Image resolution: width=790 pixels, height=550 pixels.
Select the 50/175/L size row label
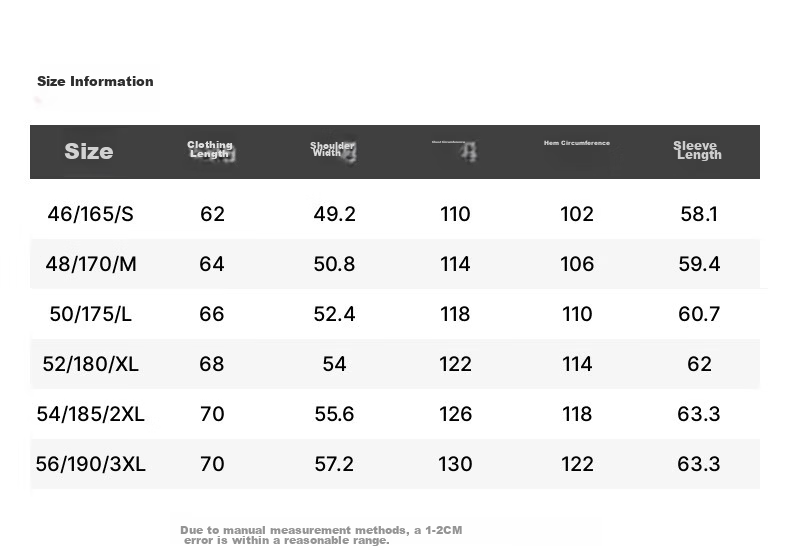click(91, 314)
